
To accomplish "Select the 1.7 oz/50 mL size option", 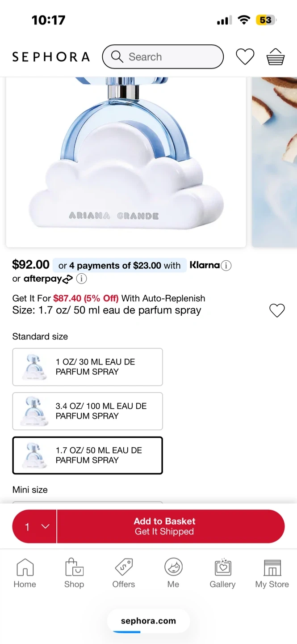I will click(88, 455).
